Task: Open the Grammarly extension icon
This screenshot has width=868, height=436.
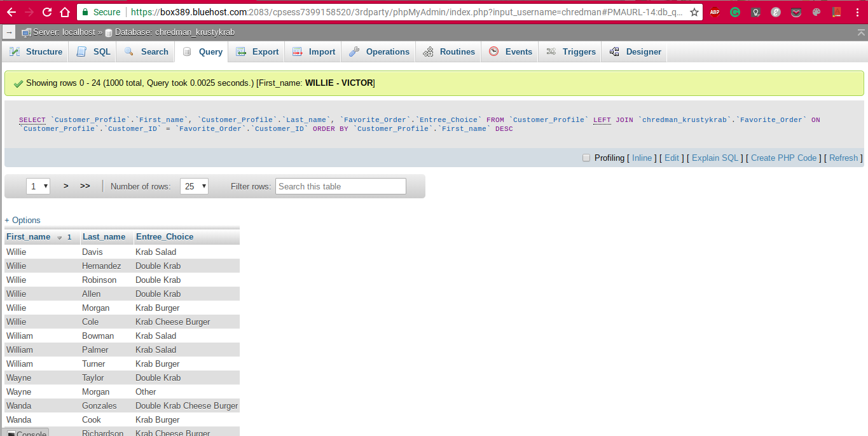Action: pos(735,12)
